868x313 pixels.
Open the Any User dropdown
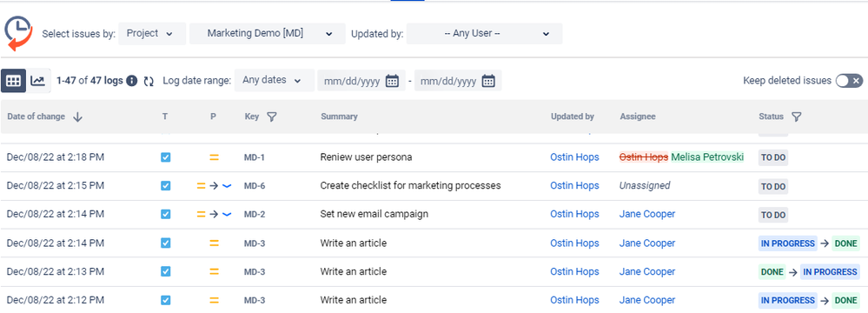coord(484,34)
